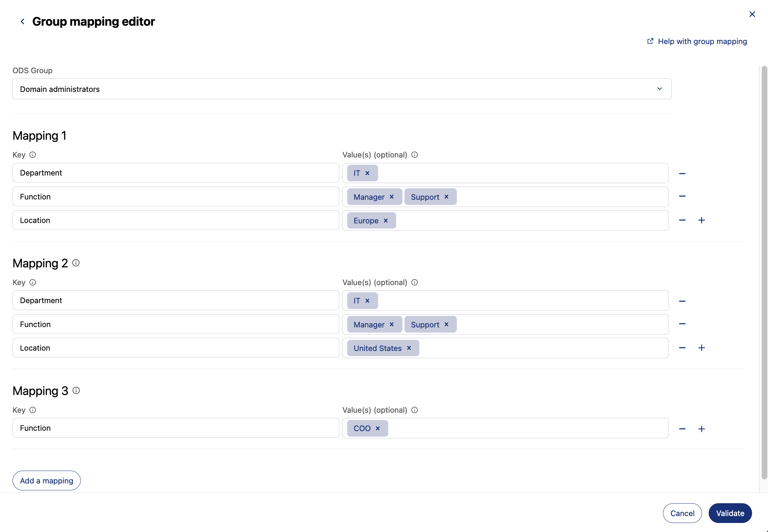The width and height of the screenshot is (768, 532).
Task: Delete the COO value tag
Action: pos(378,428)
